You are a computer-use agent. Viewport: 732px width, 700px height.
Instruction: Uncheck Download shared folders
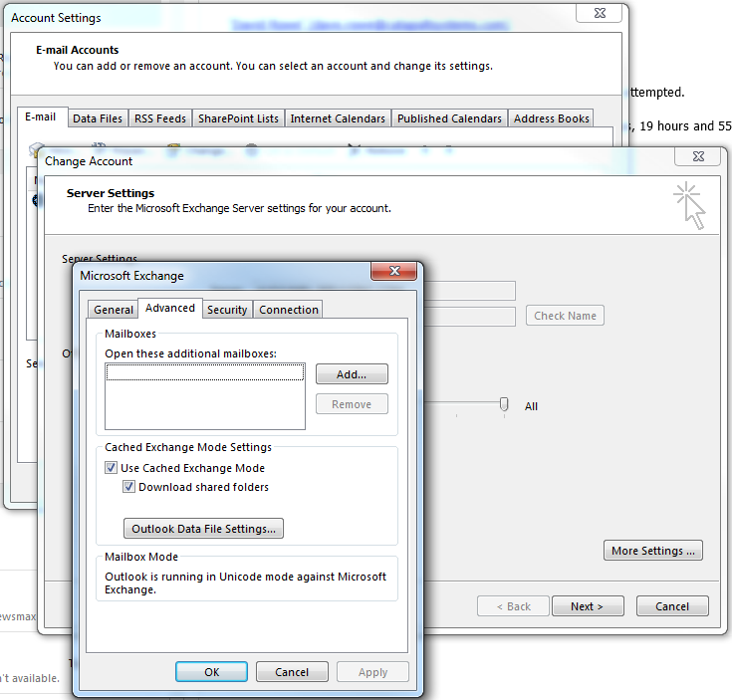click(128, 487)
